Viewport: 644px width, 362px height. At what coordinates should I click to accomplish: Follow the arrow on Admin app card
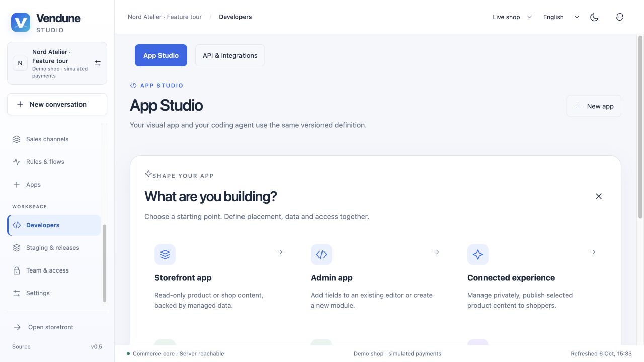[x=436, y=252]
